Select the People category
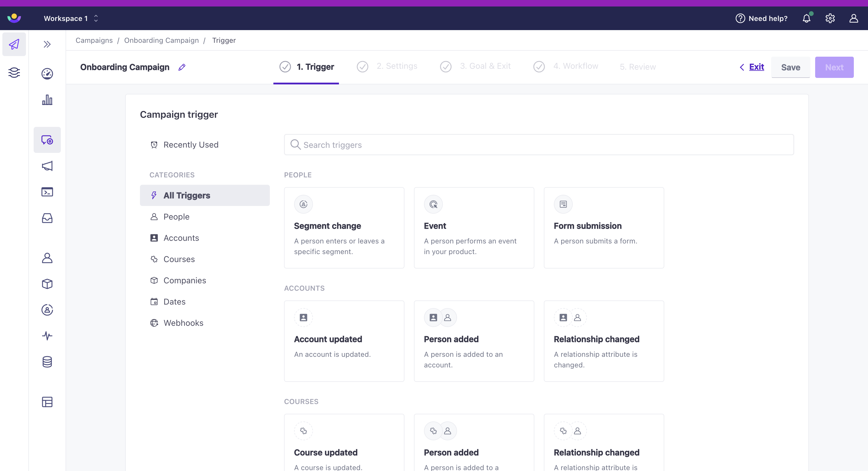868x471 pixels. [205, 216]
